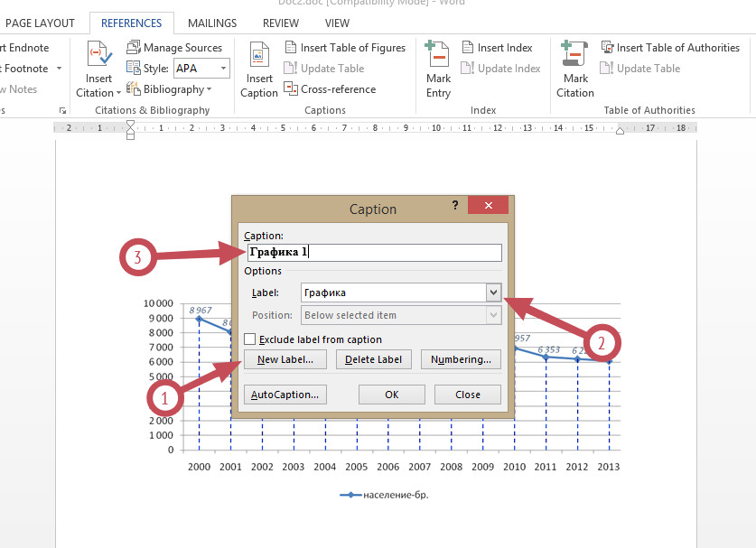Open Manage Sources
756x548 pixels.
point(174,47)
